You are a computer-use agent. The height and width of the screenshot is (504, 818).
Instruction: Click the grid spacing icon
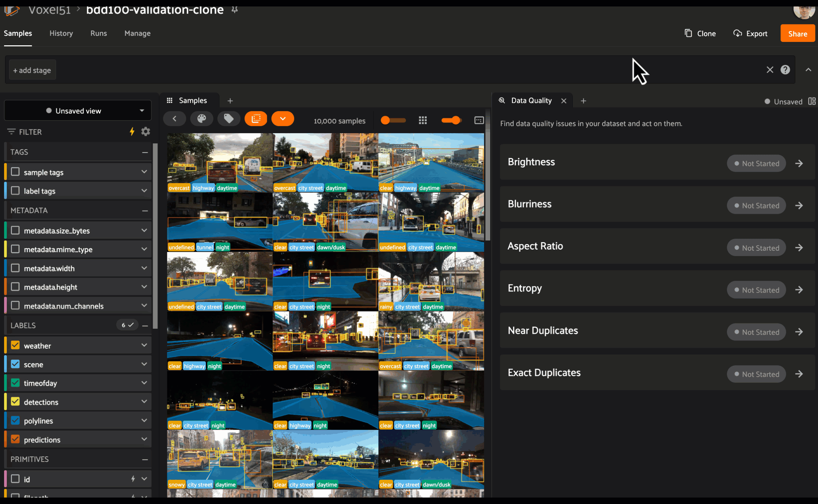click(x=423, y=120)
